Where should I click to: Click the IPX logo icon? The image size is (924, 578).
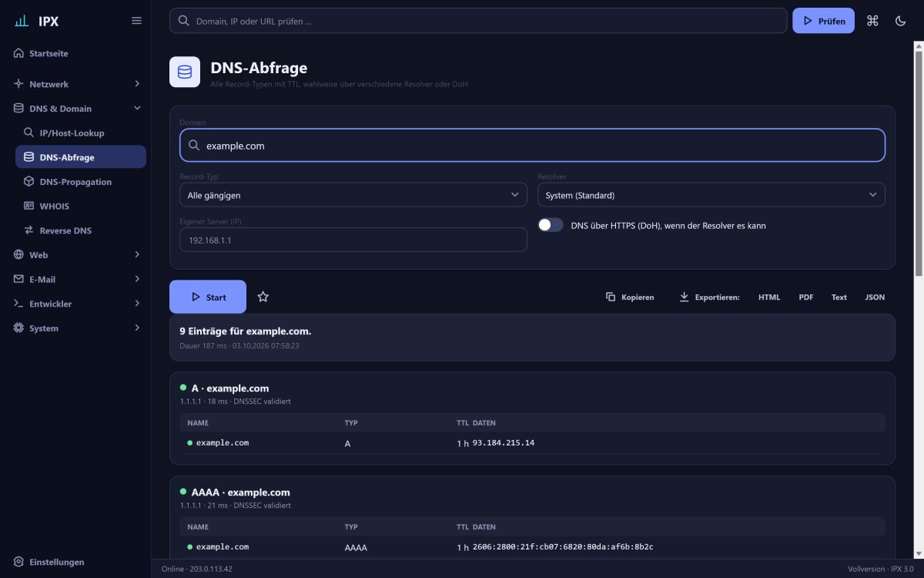point(22,21)
